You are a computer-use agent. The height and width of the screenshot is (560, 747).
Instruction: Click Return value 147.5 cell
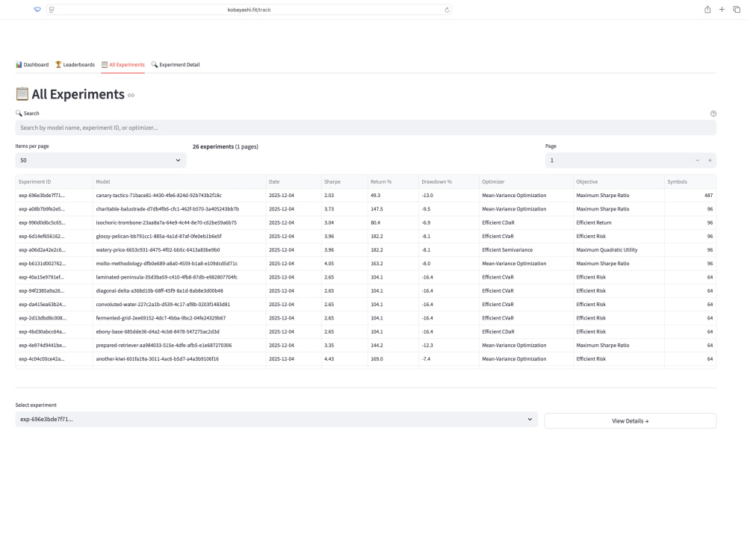(x=393, y=209)
